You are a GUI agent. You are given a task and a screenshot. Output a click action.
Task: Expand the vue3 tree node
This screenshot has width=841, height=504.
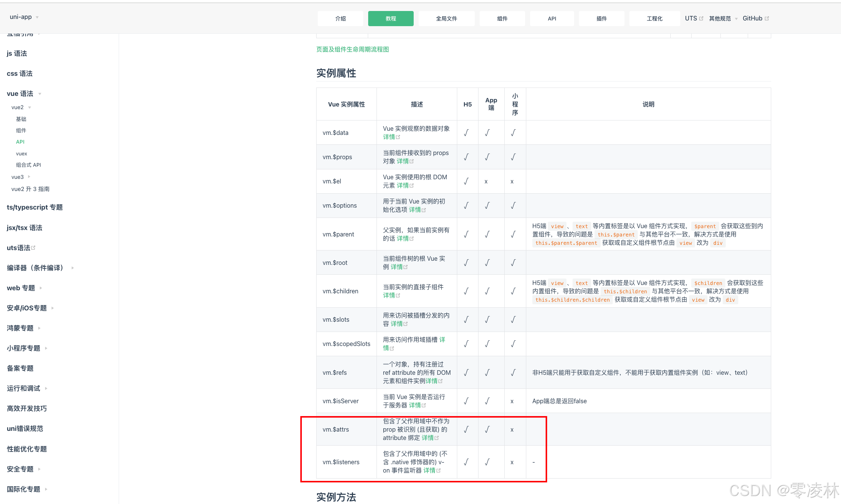click(29, 177)
